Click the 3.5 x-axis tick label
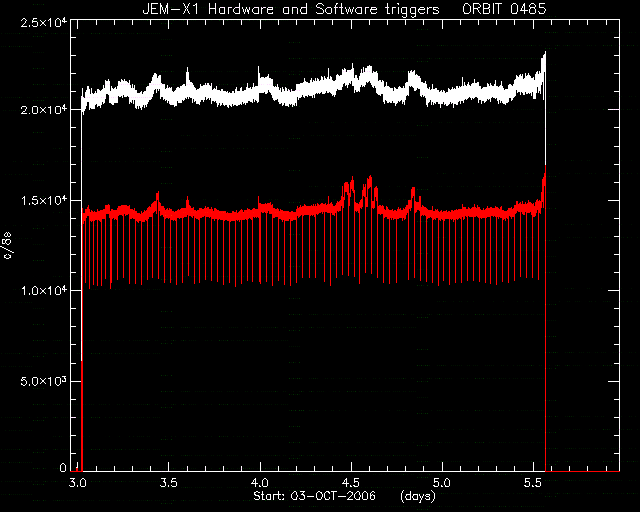This screenshot has width=640, height=512. (168, 483)
